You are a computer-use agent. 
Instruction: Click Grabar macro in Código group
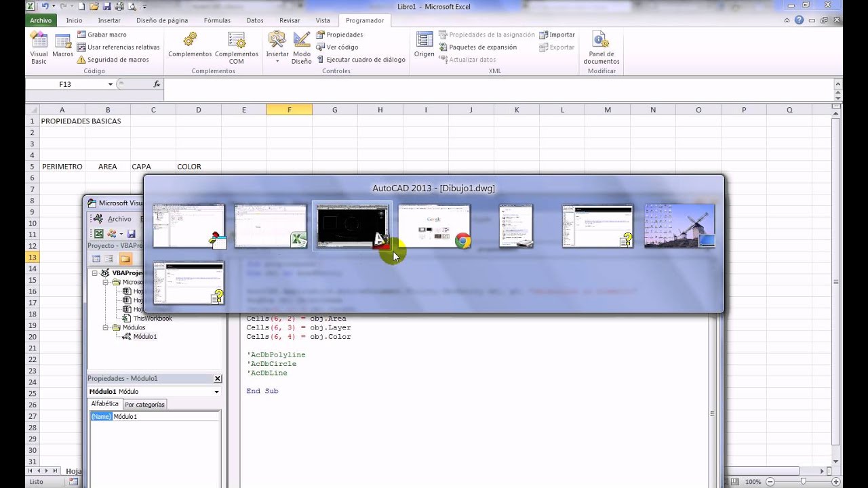tap(102, 35)
